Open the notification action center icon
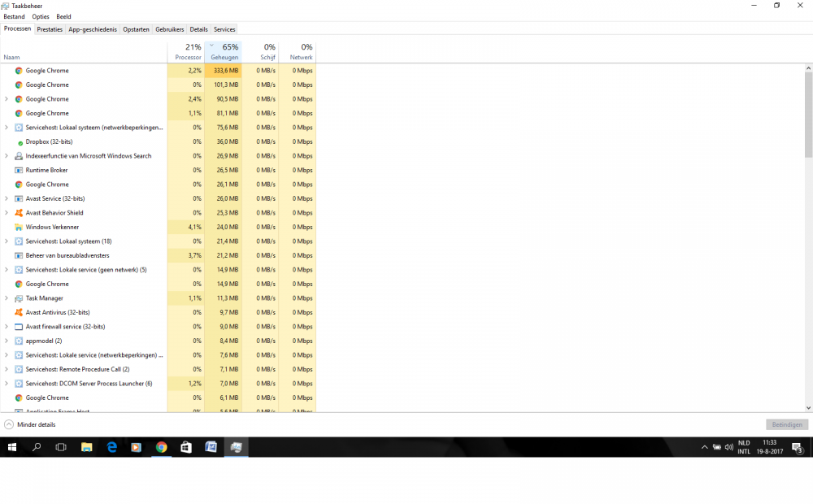This screenshot has height=504, width=813. 798,447
